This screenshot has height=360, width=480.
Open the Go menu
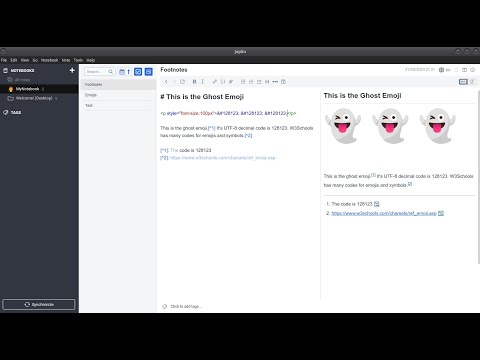point(35,60)
